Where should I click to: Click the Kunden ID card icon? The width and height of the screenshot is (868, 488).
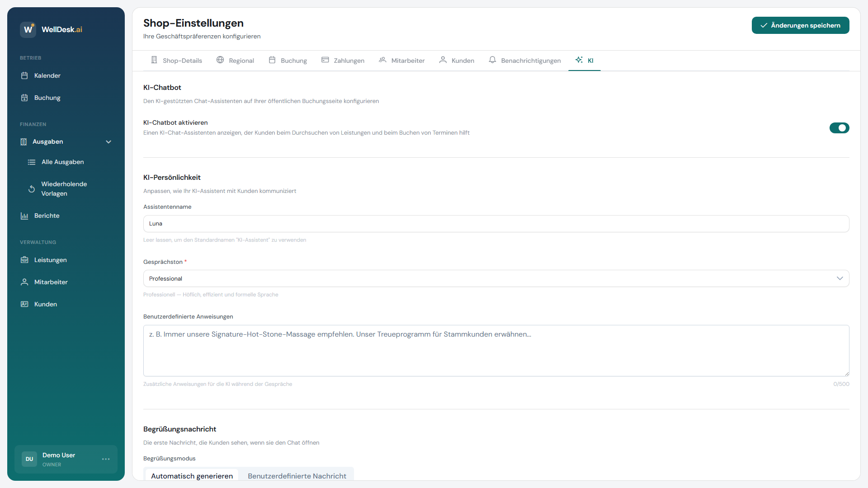[25, 304]
